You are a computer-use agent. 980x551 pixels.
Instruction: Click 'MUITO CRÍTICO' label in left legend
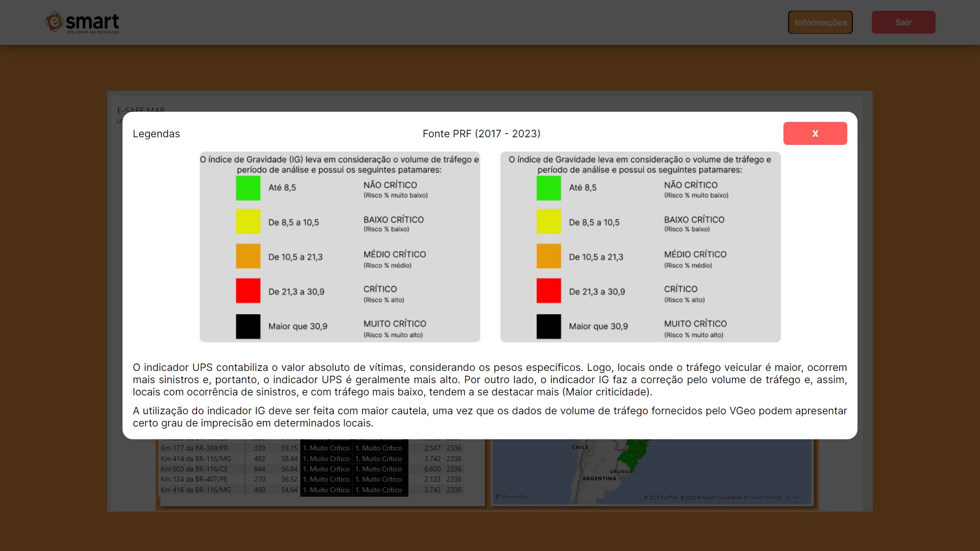(x=395, y=323)
